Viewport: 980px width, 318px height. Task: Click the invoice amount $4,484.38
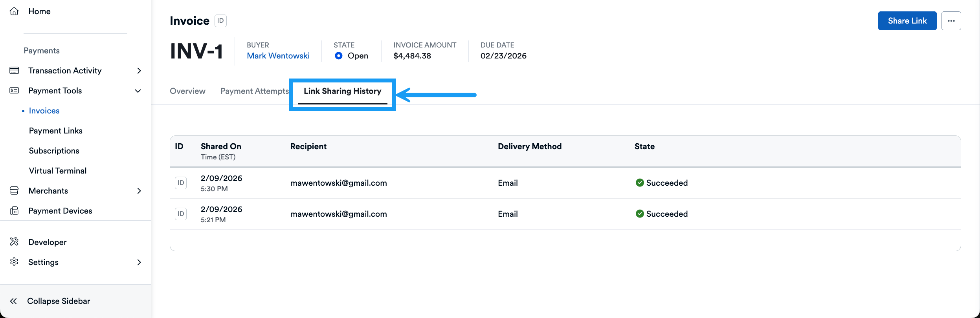click(x=412, y=56)
